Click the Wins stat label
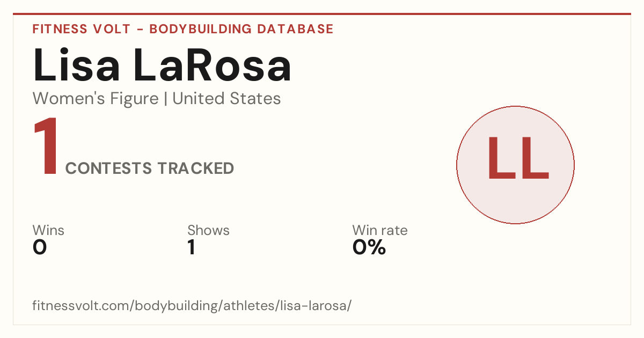 [x=48, y=231]
